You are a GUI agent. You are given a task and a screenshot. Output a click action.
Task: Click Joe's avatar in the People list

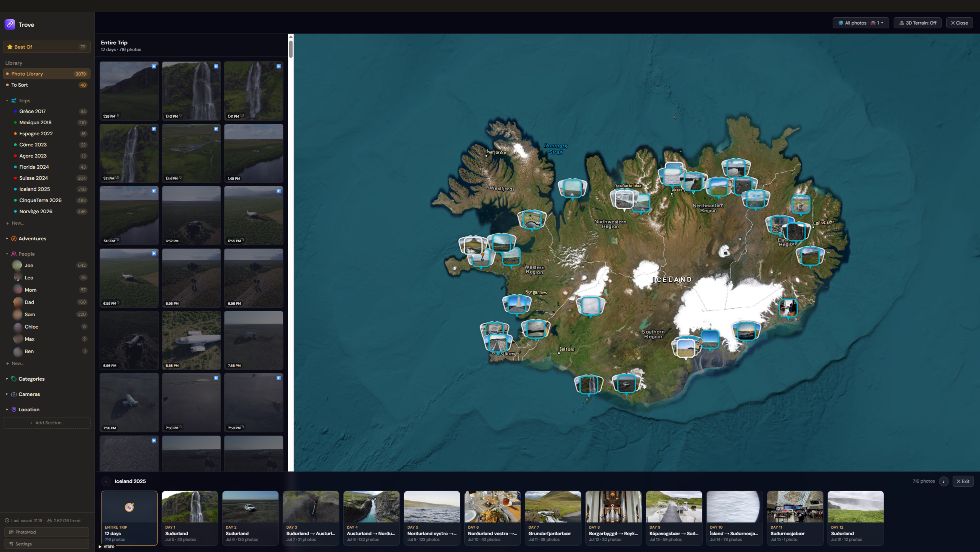tap(17, 265)
